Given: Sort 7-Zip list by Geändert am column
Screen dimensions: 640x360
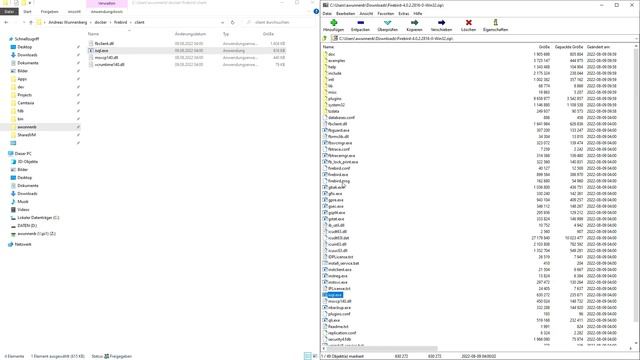Looking at the screenshot, I should (x=598, y=47).
